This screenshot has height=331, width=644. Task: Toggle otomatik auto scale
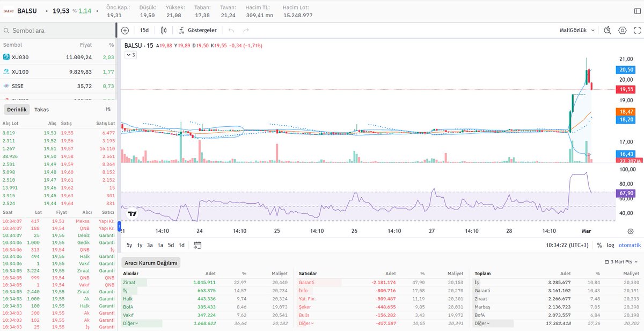[x=630, y=245]
